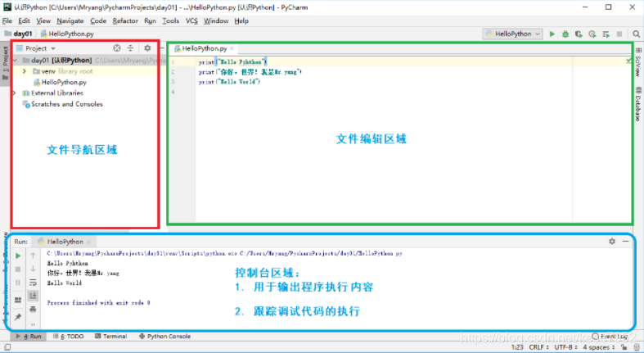
Task: Open the VCS menu
Action: (191, 21)
